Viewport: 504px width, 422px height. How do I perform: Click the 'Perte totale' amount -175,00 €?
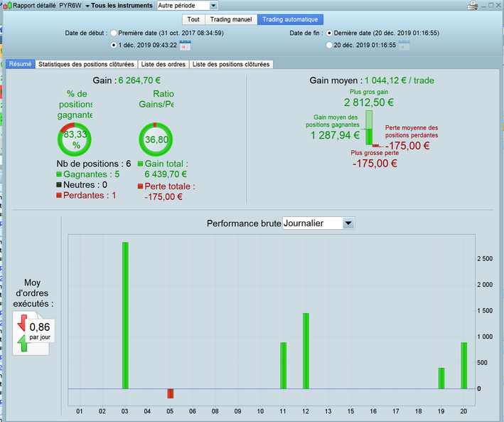(x=163, y=196)
